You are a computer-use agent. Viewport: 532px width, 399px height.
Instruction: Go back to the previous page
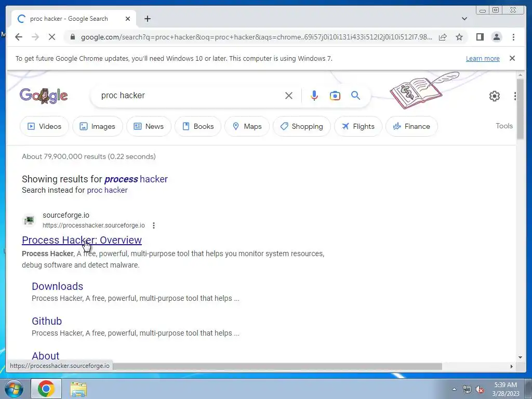[x=19, y=37]
